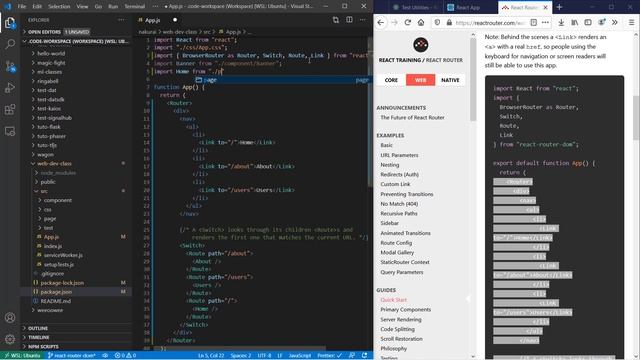
Task: Open Source Control view in activity bar
Action: (x=10, y=66)
